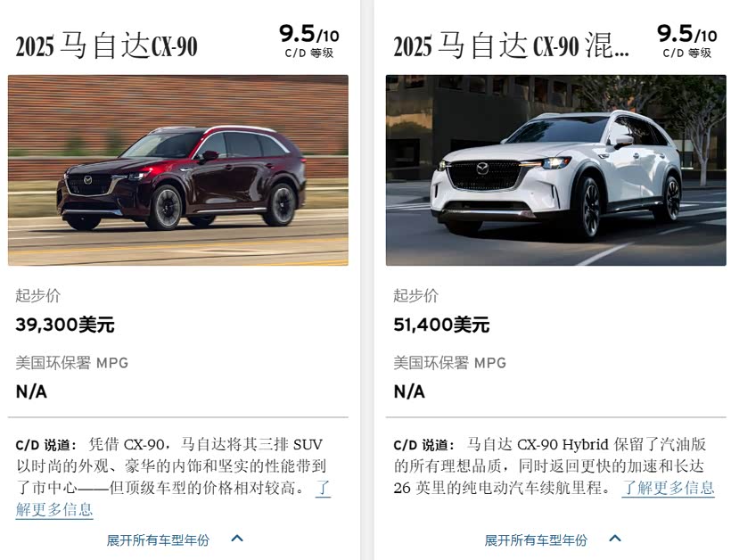Viewport: 731px width, 560px height.
Task: Click the 9.5/10 rating on CX-90 card
Action: pyautogui.click(x=309, y=34)
